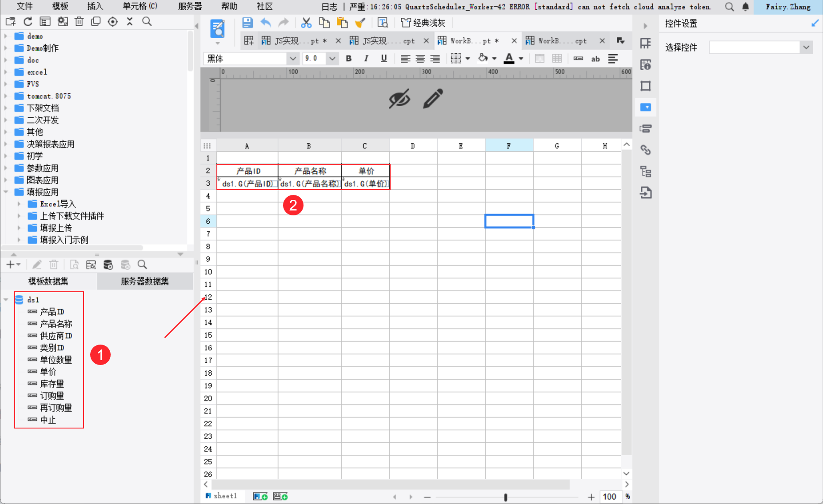
Task: Close the second JS实现 cpt tab
Action: (x=426, y=41)
